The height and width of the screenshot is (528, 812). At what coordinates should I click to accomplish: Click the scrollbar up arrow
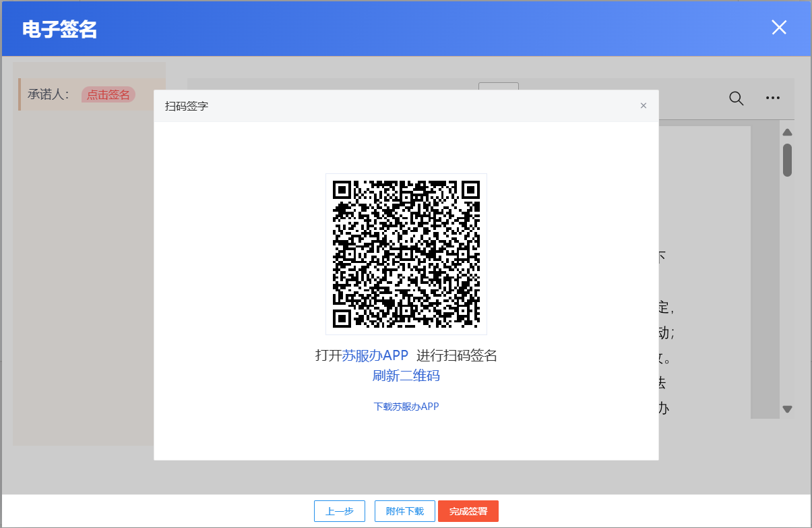coord(787,132)
